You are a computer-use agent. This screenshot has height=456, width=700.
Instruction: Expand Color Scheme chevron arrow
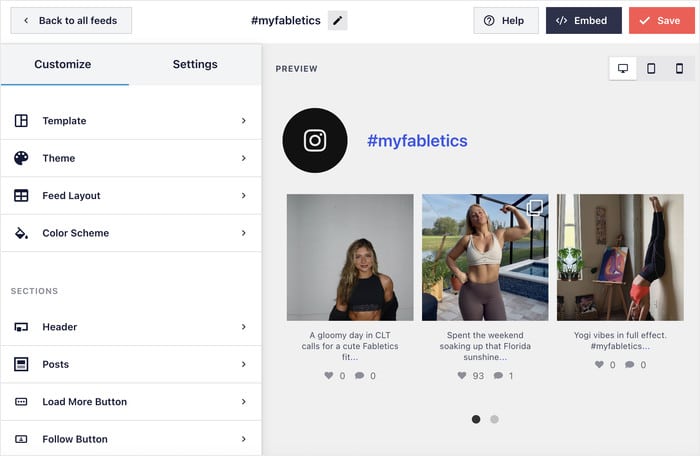pyautogui.click(x=244, y=233)
